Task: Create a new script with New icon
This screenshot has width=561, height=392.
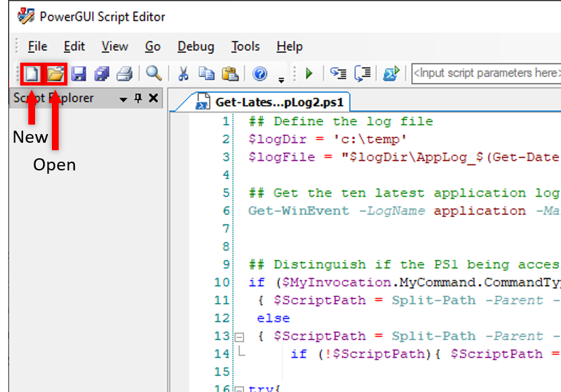Action: 32,74
